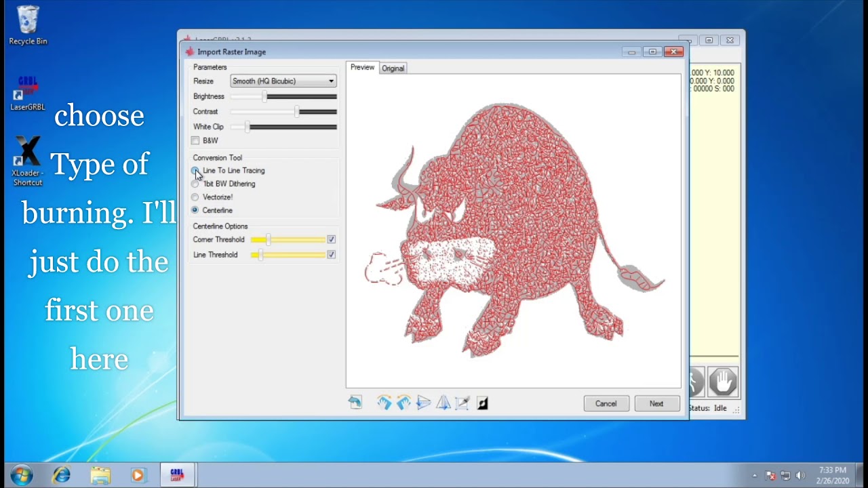Click the Brightness slider handle
868x488 pixels.
[x=265, y=96]
